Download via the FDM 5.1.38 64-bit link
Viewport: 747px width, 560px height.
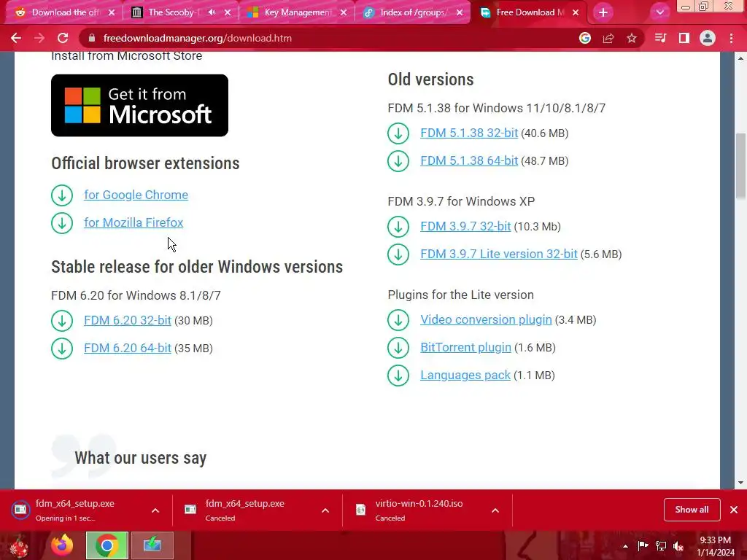tap(469, 160)
